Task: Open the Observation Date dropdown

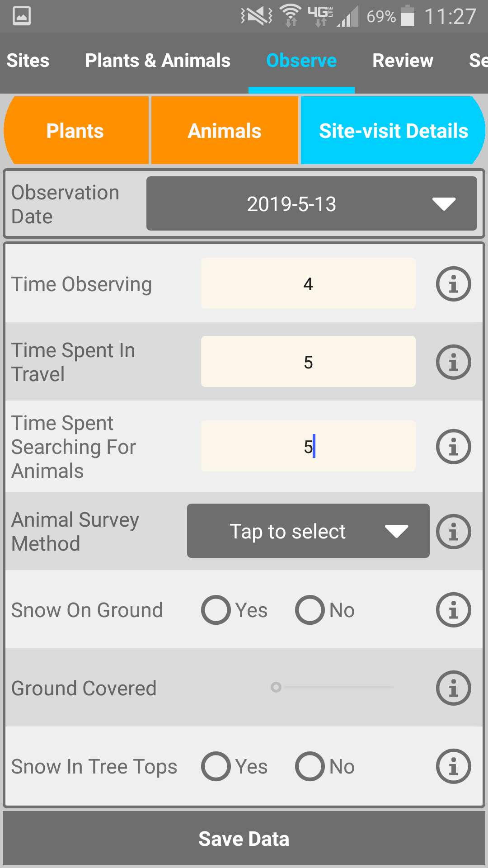Action: point(312,204)
